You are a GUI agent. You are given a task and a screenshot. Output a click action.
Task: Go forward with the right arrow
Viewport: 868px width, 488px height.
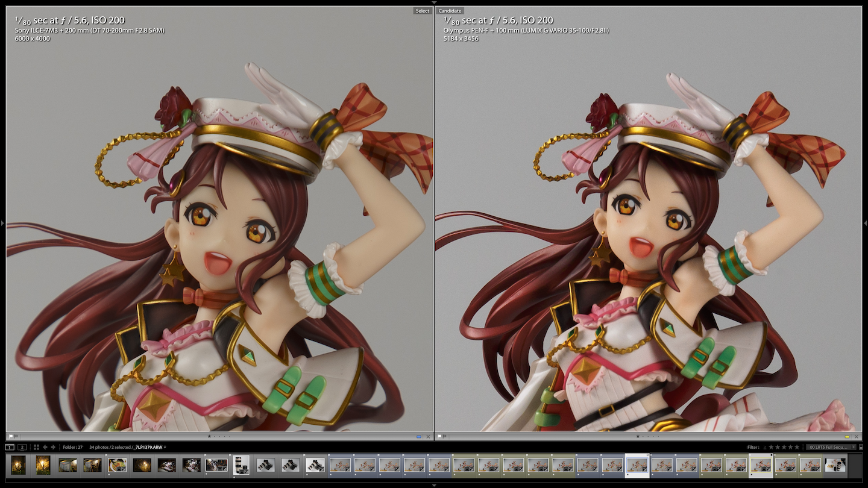[53, 447]
